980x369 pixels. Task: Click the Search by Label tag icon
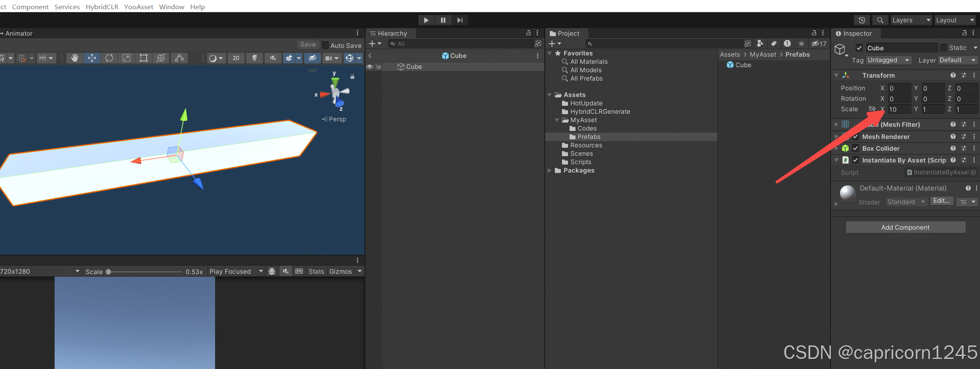(774, 44)
